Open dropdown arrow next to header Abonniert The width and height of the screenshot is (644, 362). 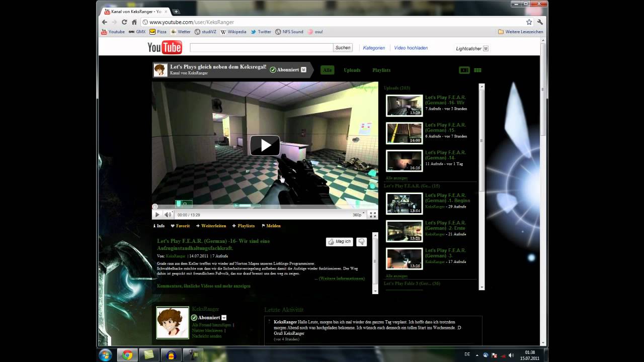click(303, 70)
